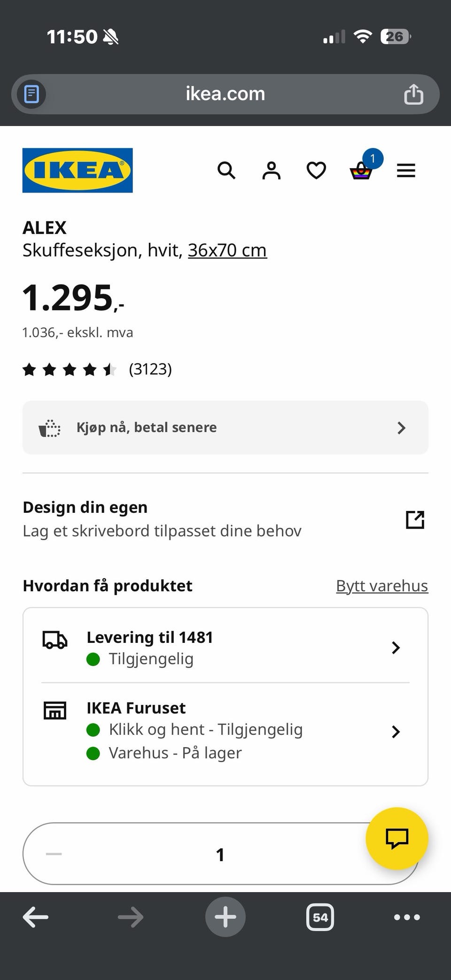Screen dimensions: 451x980
Task: Click the Bytt varehus link
Action: point(382,586)
